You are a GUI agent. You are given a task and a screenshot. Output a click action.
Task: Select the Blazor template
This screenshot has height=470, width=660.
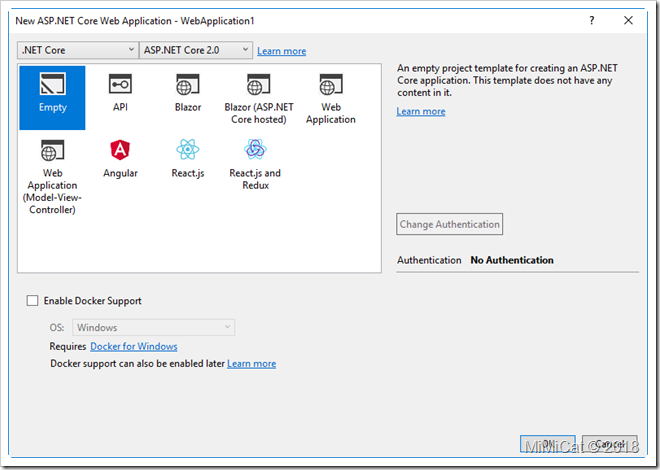[x=188, y=93]
